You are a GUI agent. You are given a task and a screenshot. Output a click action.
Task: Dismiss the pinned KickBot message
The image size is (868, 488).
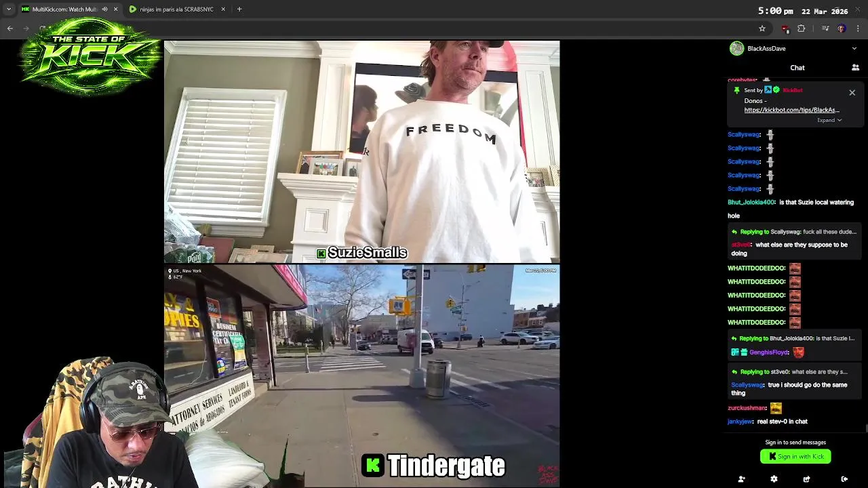pos(852,93)
